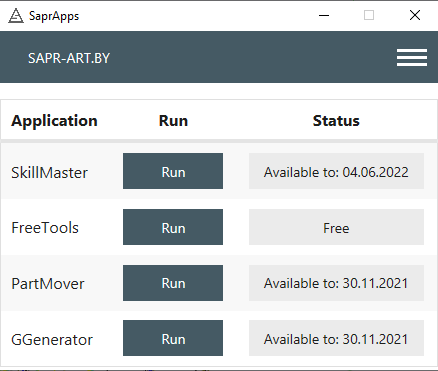
Task: Run the PartMover application
Action: (x=173, y=283)
